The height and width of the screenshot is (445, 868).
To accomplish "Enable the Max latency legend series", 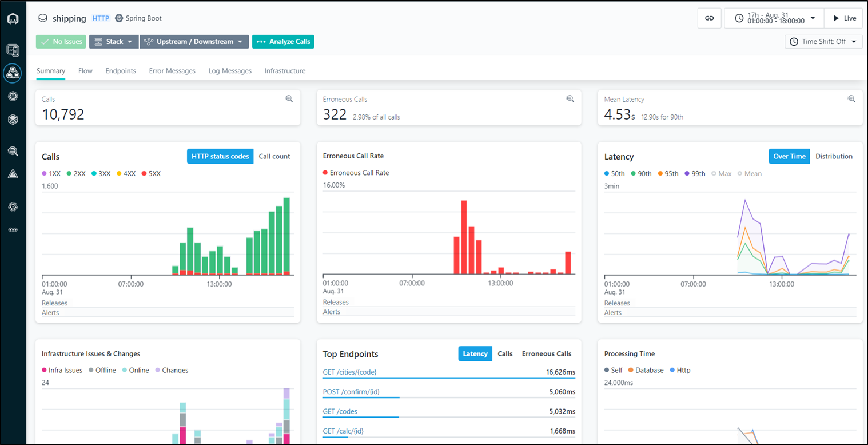I will pyautogui.click(x=722, y=173).
